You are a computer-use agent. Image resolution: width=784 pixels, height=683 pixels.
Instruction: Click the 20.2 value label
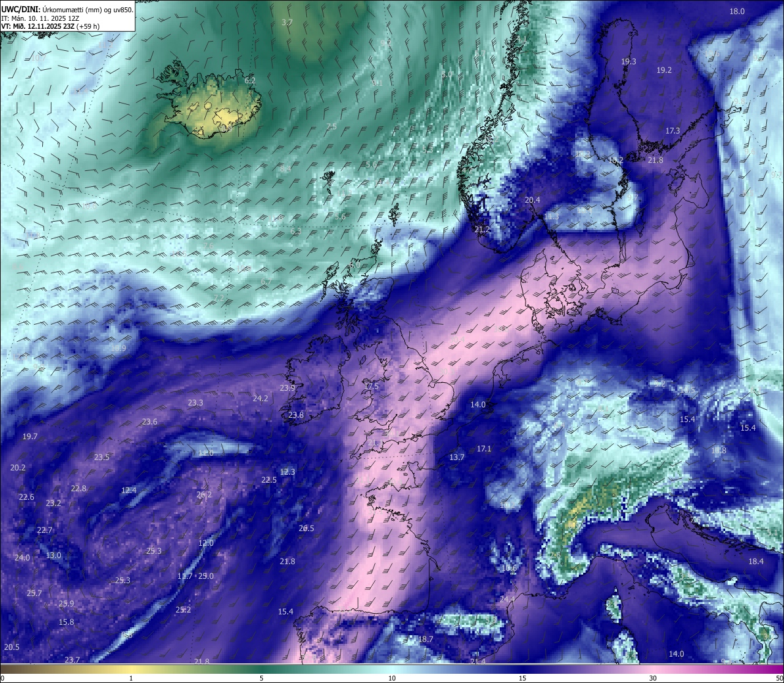[18, 467]
